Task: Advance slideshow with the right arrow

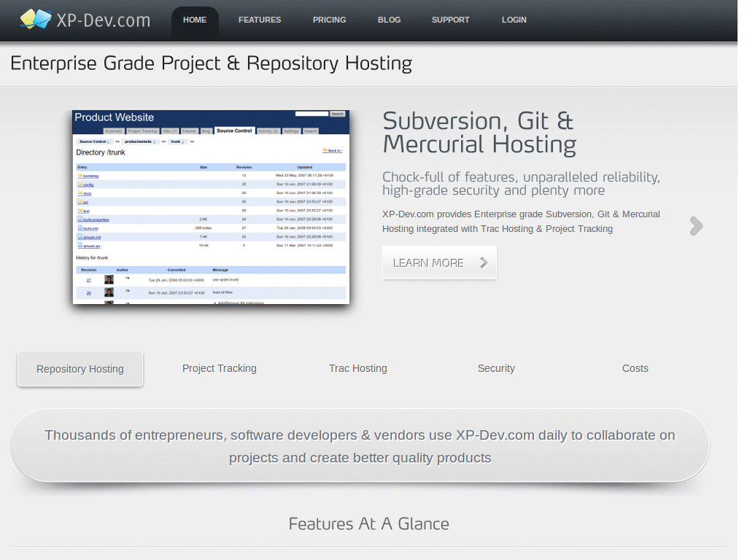Action: pos(696,226)
